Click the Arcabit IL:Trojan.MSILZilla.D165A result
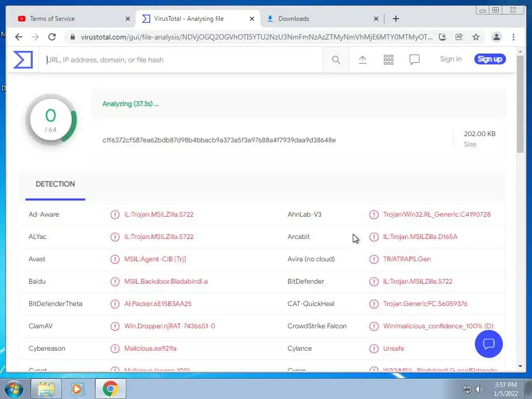The image size is (532, 399). point(420,237)
